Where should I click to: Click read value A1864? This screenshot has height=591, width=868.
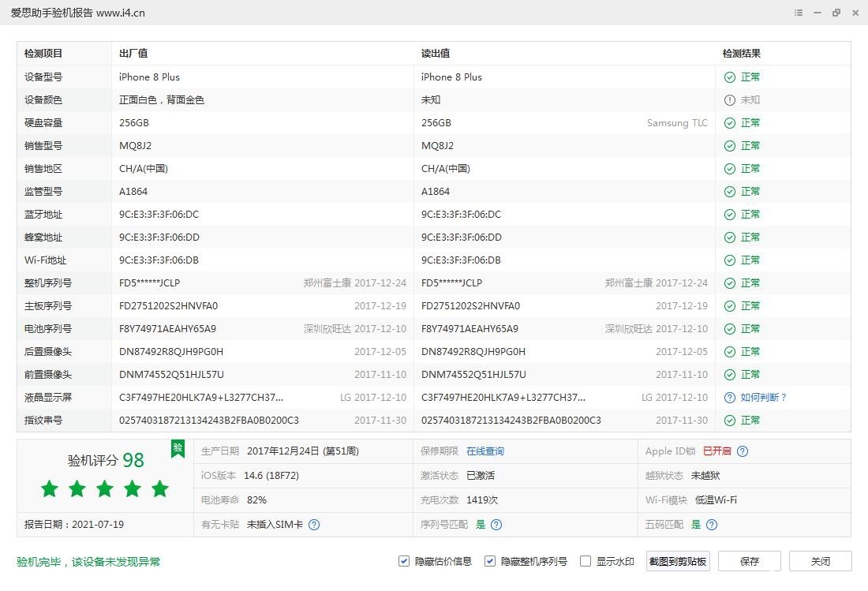436,192
